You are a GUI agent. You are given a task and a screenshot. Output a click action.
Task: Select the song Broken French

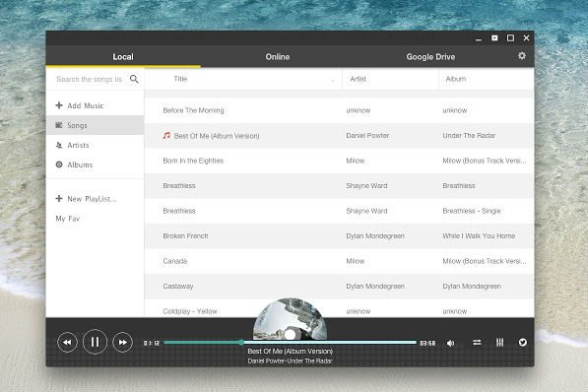point(339,236)
